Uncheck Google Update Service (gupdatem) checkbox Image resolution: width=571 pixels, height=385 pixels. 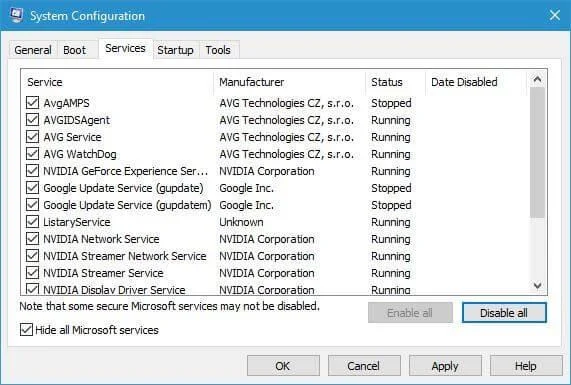pyautogui.click(x=32, y=205)
